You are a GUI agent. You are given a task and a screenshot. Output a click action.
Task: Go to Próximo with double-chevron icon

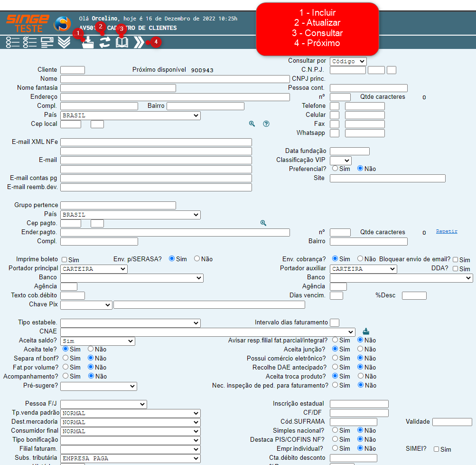click(139, 42)
